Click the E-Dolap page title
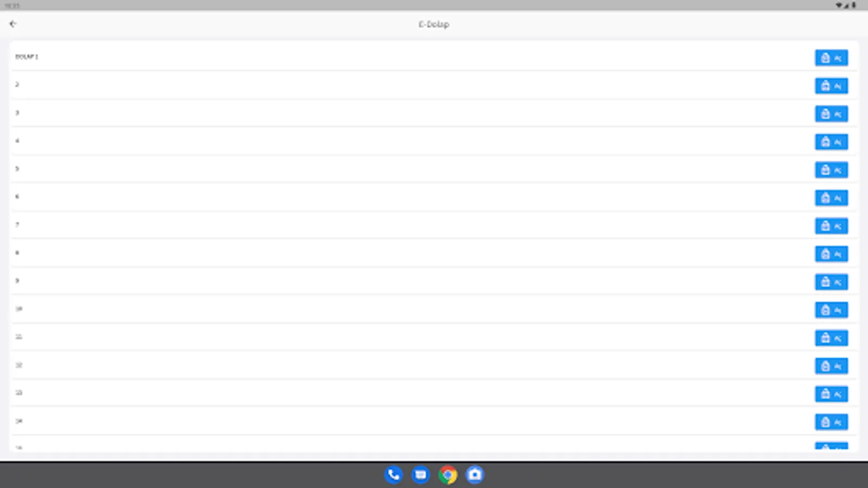 (x=433, y=24)
